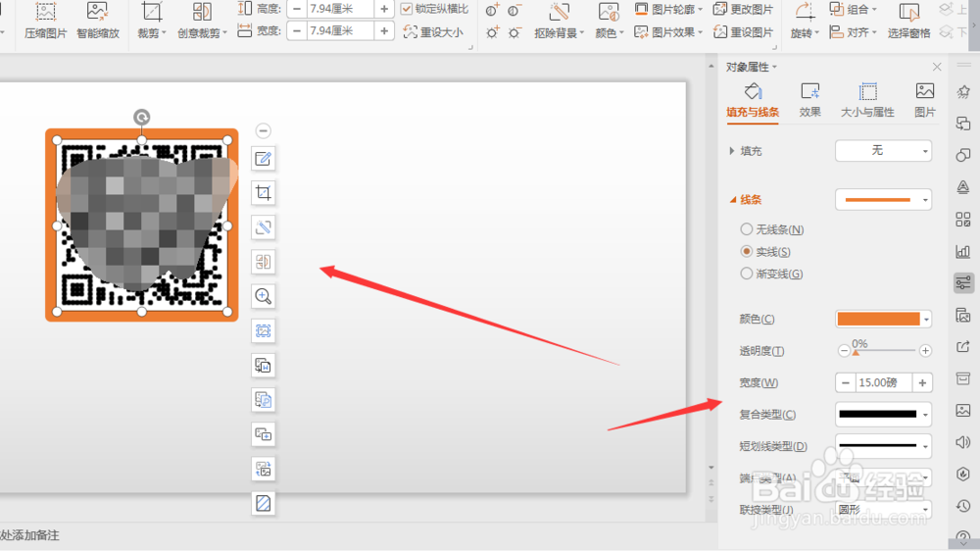Click the magnifier zoom icon in floating toolbar

(263, 296)
